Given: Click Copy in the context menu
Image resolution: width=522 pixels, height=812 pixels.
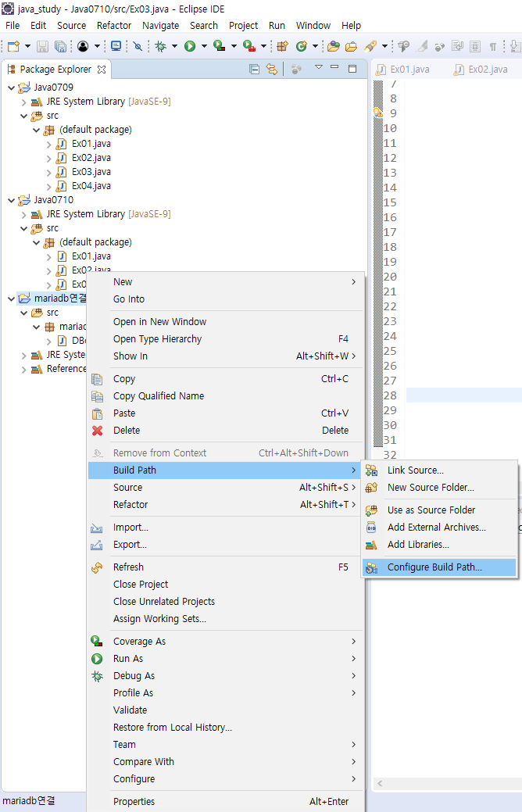Looking at the screenshot, I should [225, 379].
